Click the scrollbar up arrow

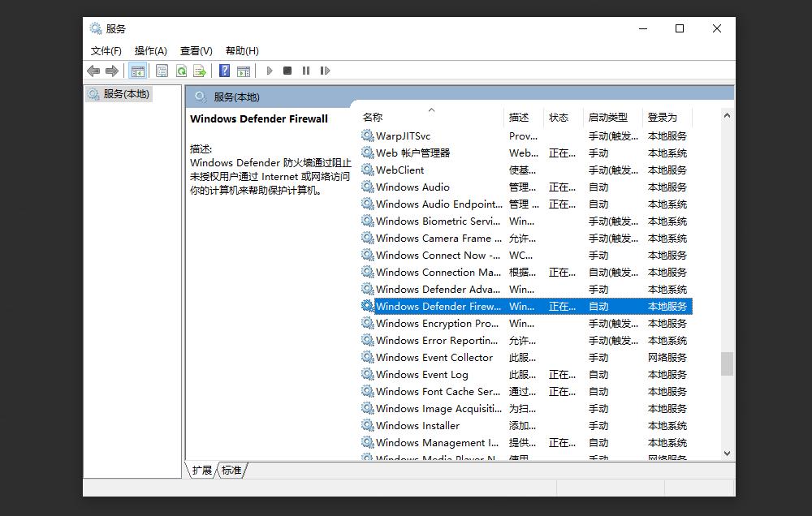tap(727, 115)
